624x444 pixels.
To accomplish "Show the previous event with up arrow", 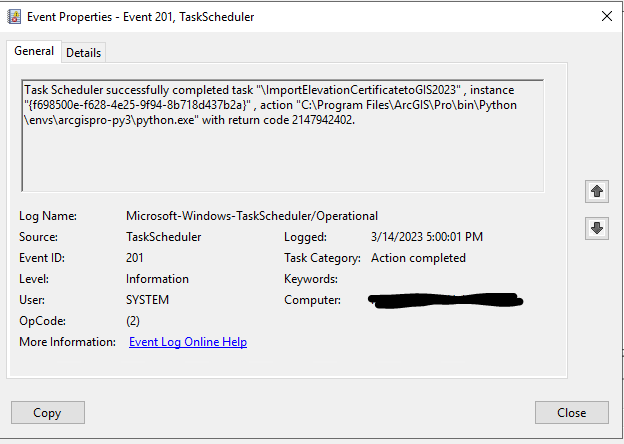I will tap(597, 190).
